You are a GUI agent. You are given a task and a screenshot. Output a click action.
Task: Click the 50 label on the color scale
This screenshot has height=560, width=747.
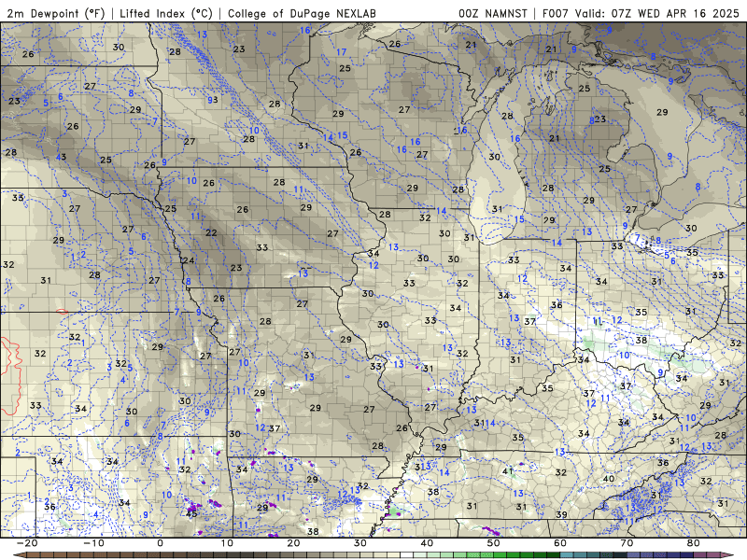coord(494,543)
